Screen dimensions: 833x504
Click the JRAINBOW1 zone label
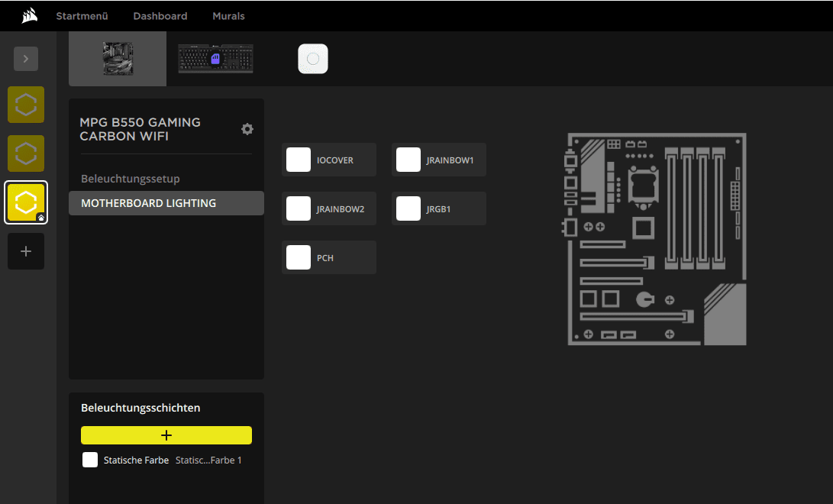[450, 160]
